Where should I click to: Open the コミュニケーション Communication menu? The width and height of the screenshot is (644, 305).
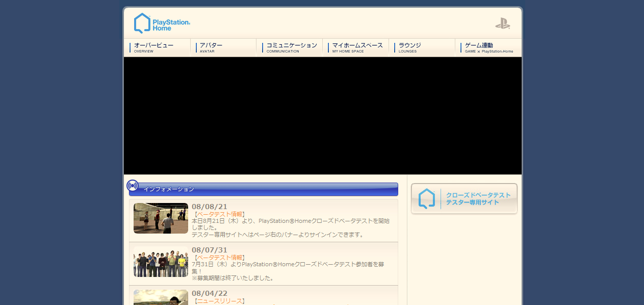[x=289, y=47]
